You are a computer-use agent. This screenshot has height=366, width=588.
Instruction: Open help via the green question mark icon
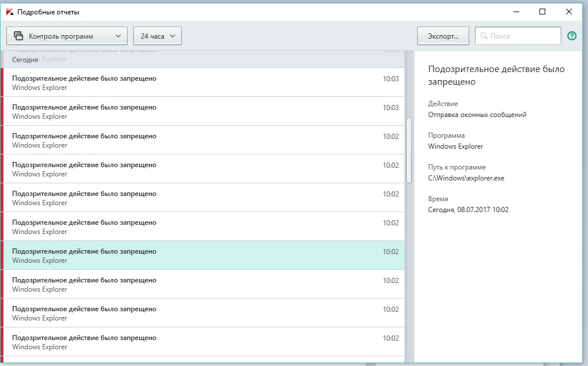pos(572,36)
